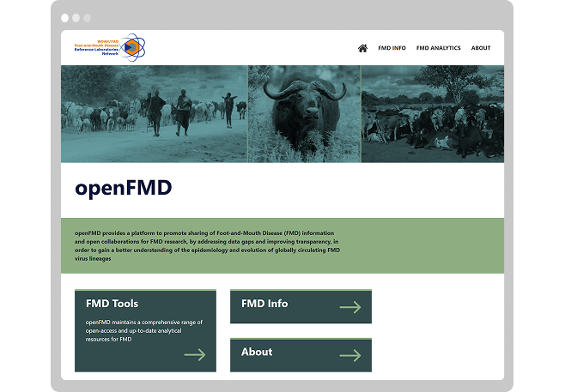The image size is (565, 392).
Task: Click the arrow in the FMD Tools card
Action: click(195, 354)
